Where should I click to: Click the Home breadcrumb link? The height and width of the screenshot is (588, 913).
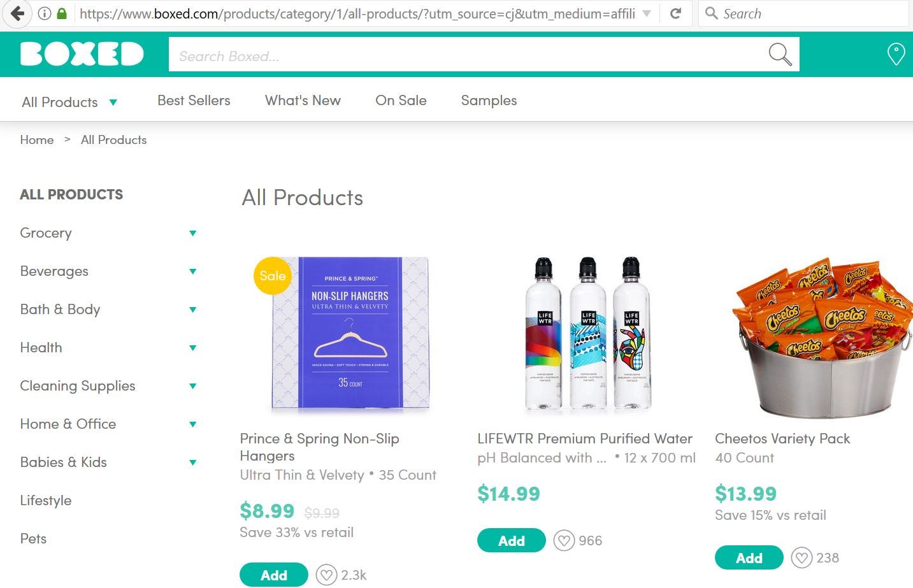37,140
